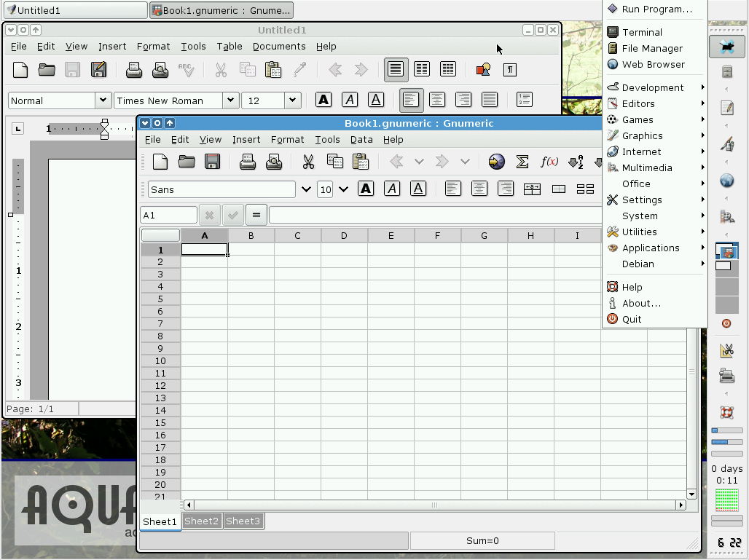Click the Sum (sigma) icon in Gnumeric
The width and height of the screenshot is (749, 560).
[x=522, y=162]
